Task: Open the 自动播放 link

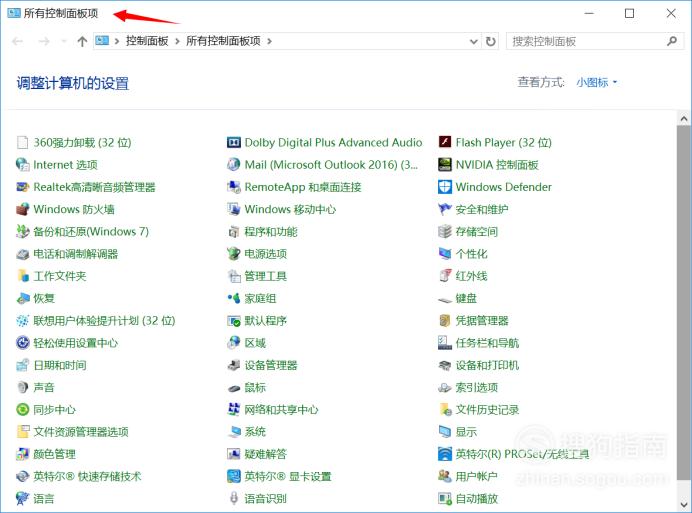Action: coord(477,499)
